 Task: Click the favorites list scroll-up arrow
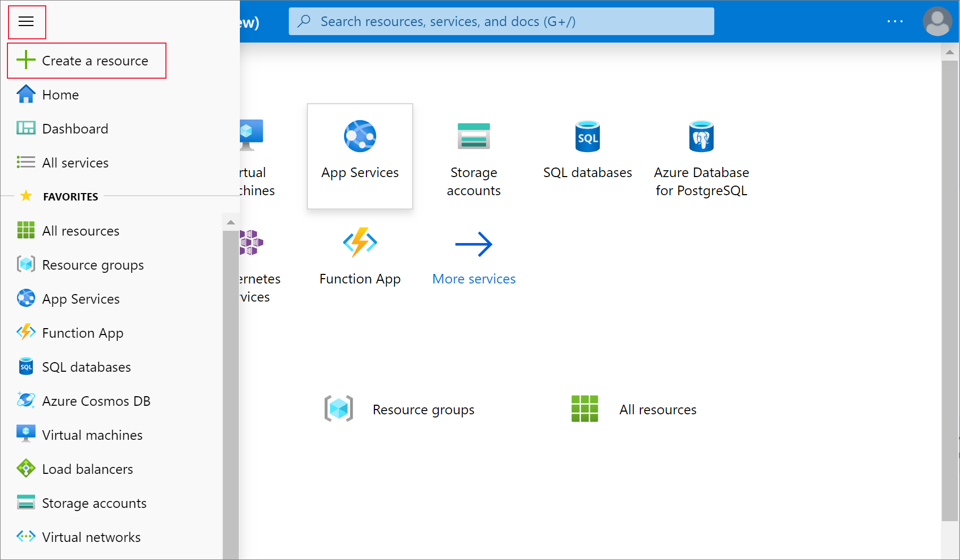point(231,222)
